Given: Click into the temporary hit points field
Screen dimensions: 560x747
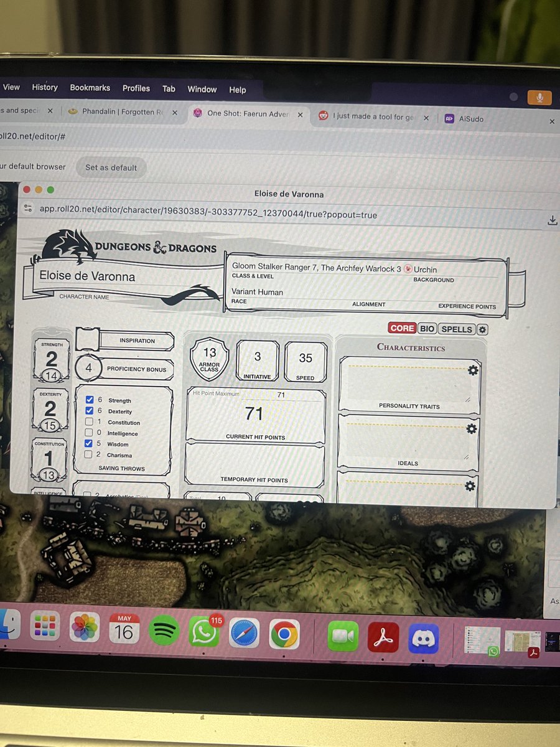Looking at the screenshot, I should click(254, 460).
